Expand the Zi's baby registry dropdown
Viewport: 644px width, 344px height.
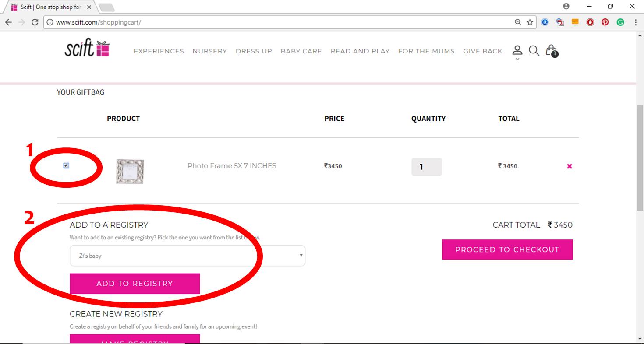pos(187,256)
